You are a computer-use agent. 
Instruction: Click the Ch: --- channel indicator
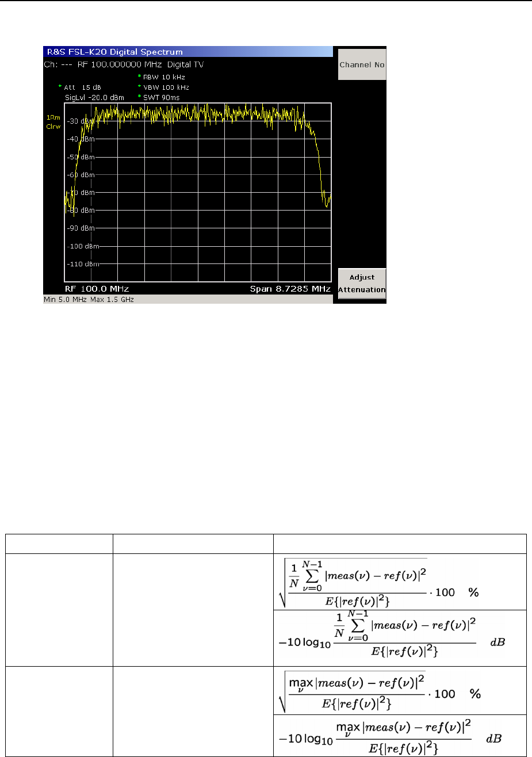(x=59, y=64)
